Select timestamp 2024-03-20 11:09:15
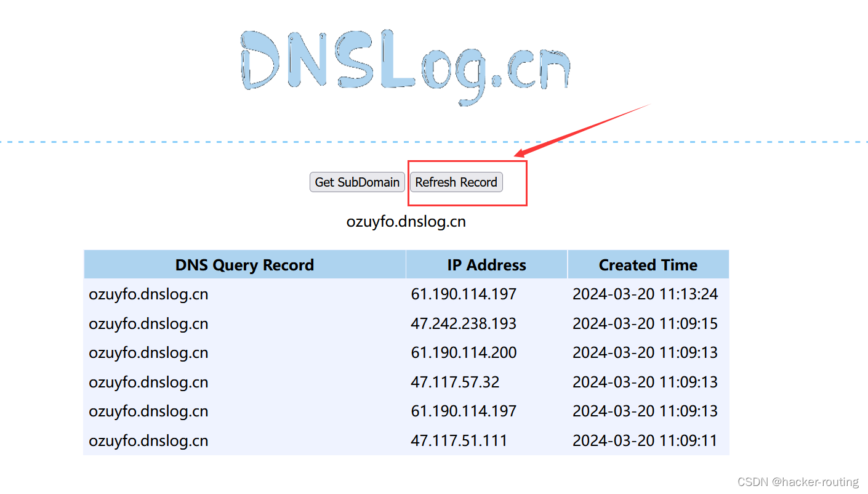This screenshot has height=494, width=868. [645, 323]
